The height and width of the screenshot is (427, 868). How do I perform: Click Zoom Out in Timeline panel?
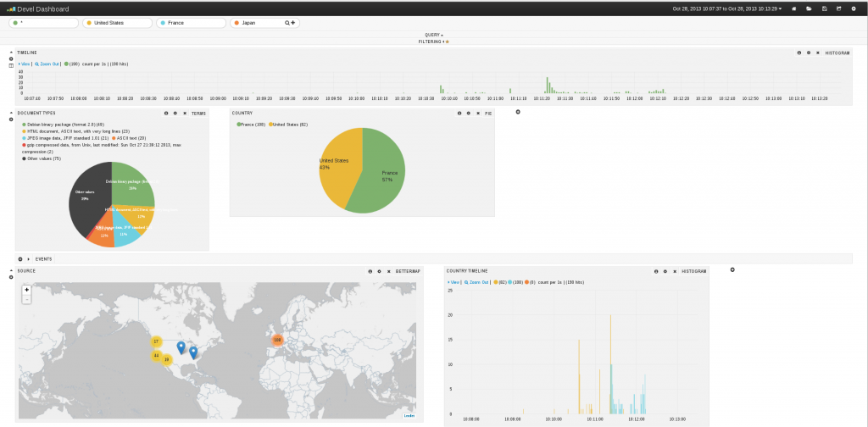pyautogui.click(x=47, y=64)
